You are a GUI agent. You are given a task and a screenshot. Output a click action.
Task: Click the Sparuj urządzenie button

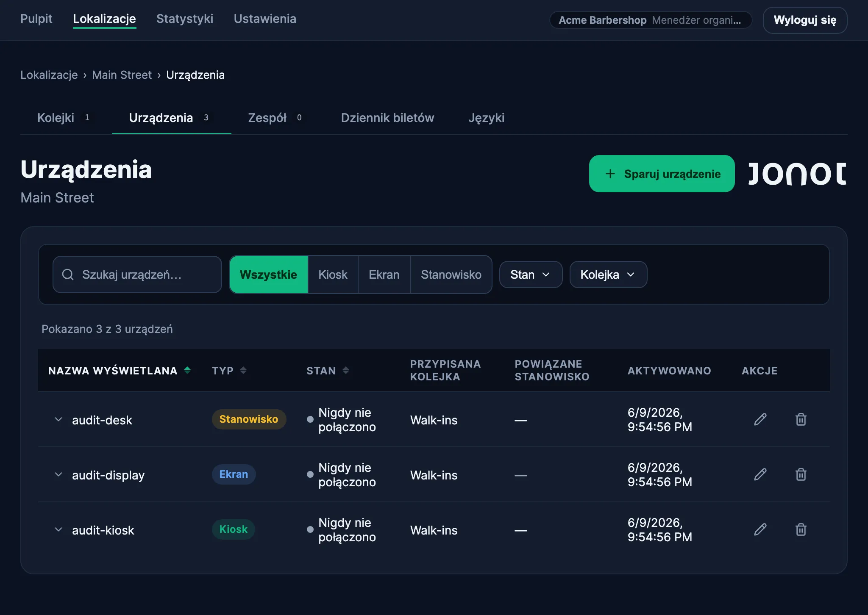[x=662, y=174]
